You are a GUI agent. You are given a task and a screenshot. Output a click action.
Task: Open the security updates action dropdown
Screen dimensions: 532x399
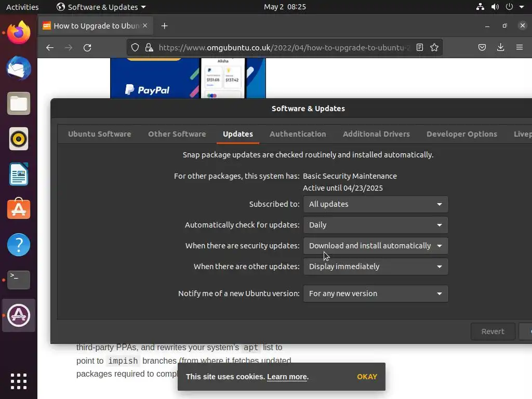pyautogui.click(x=376, y=246)
